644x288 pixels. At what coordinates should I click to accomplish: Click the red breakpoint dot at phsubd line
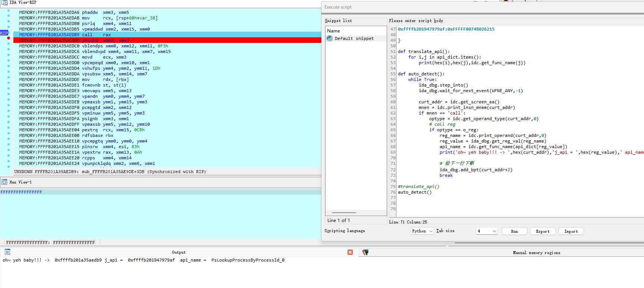pyautogui.click(x=9, y=38)
